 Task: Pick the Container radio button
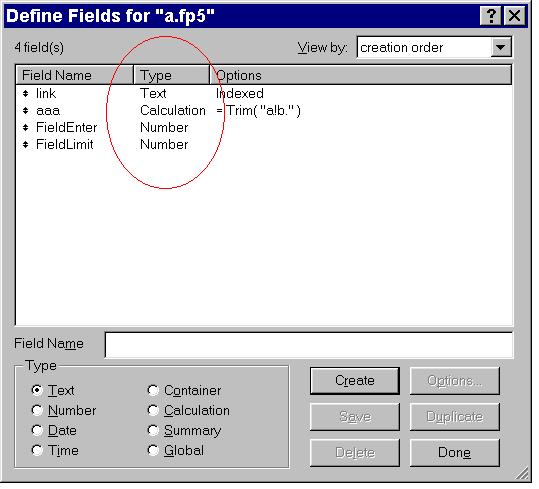point(153,390)
